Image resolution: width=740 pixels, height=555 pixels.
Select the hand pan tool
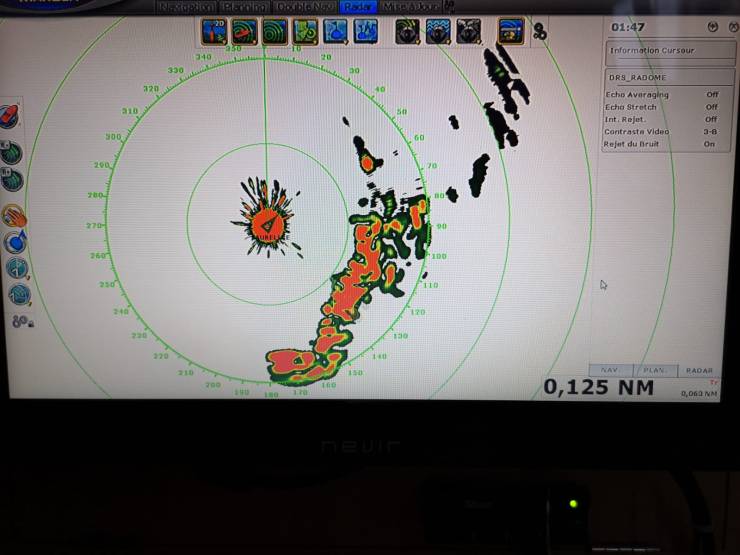pyautogui.click(x=14, y=215)
